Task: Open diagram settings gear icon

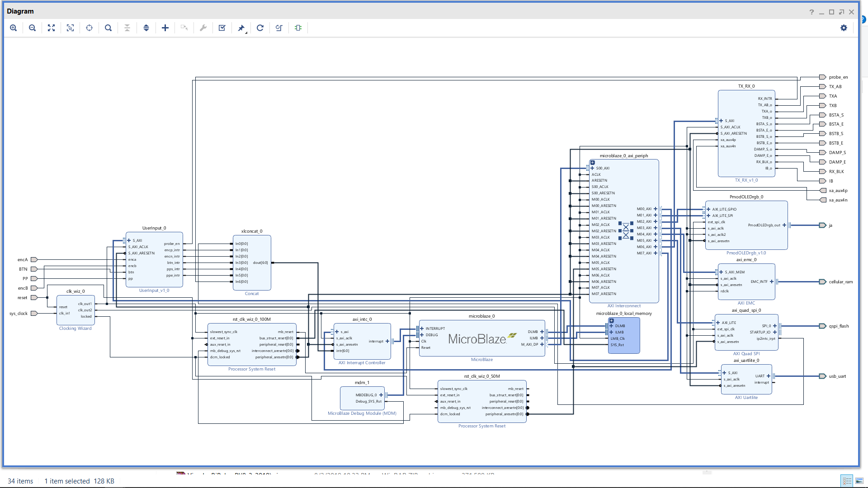Action: (844, 28)
